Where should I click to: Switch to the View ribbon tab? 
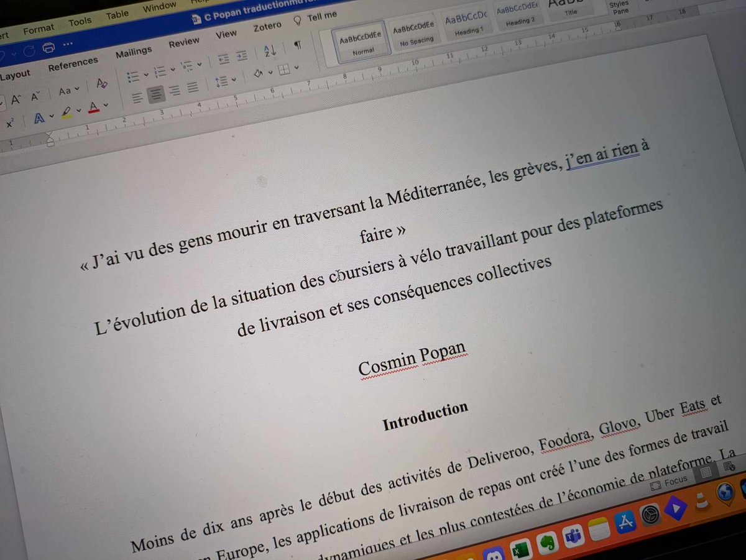[x=226, y=35]
